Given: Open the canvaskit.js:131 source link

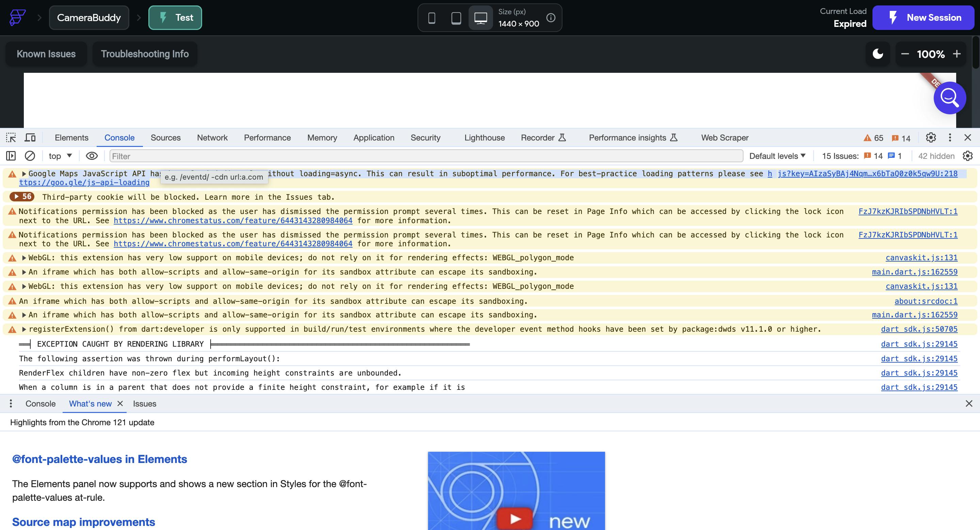Looking at the screenshot, I should (921, 258).
